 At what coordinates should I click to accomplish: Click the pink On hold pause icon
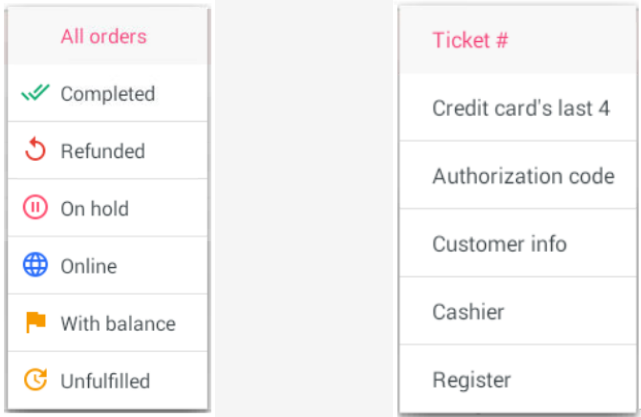[35, 209]
